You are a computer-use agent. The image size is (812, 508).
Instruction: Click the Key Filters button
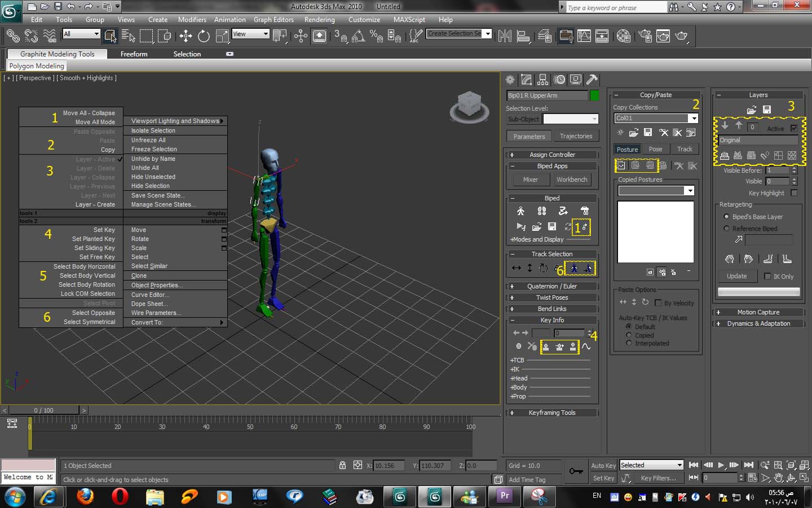click(658, 478)
